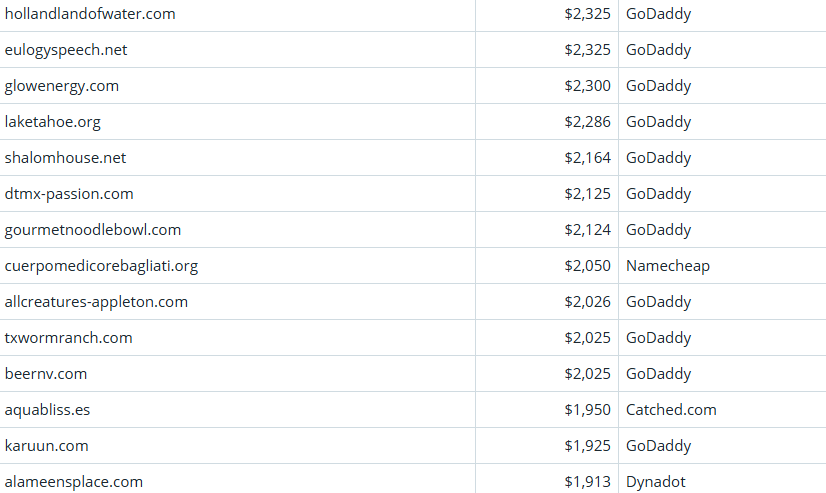This screenshot has height=493, width=826.
Task: Click the aquabliss.es domain name
Action: (x=48, y=410)
